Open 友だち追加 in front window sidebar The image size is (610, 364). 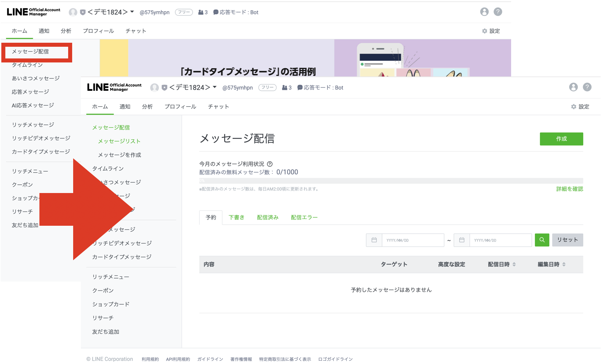pyautogui.click(x=106, y=332)
